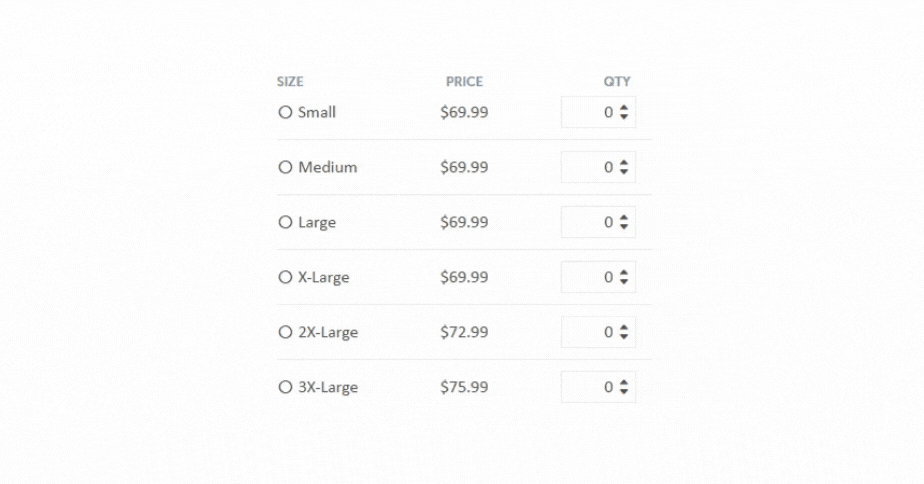
Task: Click the Small quantity spinner arrows
Action: (624, 113)
